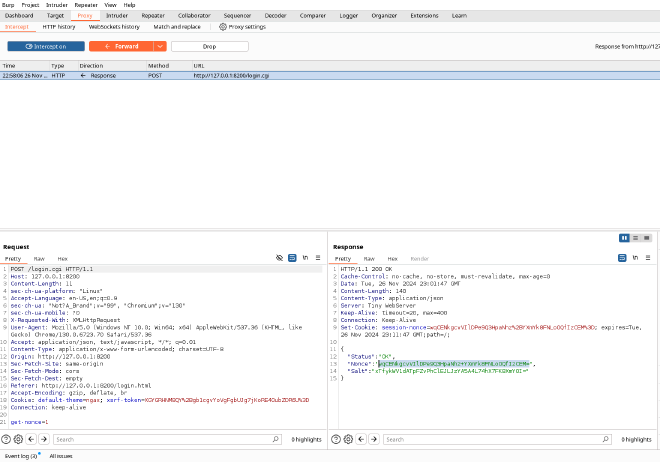Screen dimensions: 660x462
Task: Open the Burp menu
Action: pyautogui.click(x=8, y=5)
